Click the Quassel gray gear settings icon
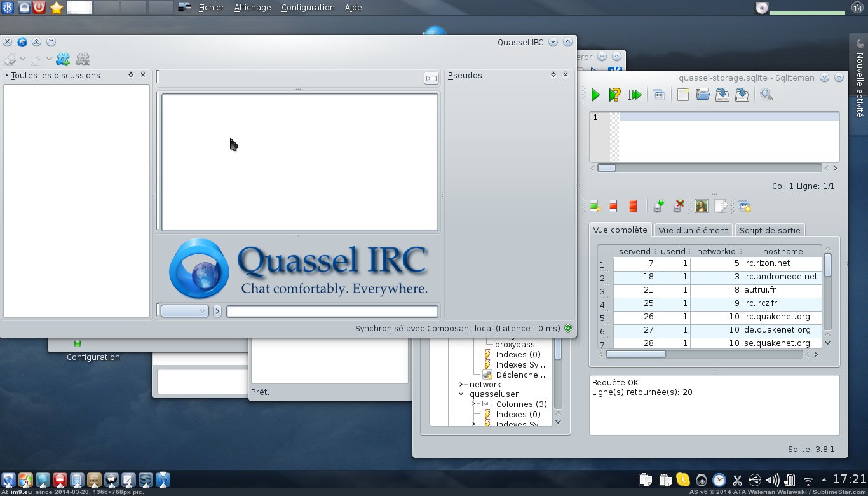Viewport: 868px width, 496px height. pyautogui.click(x=83, y=60)
